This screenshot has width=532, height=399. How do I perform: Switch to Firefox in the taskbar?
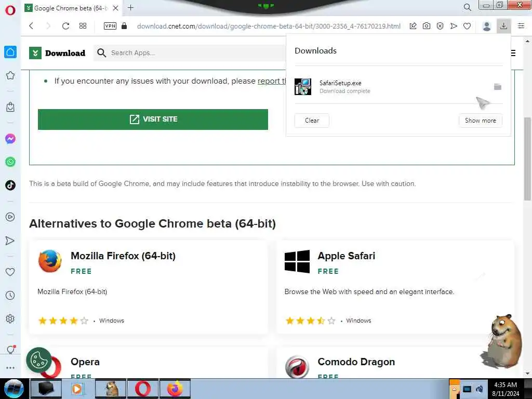pos(175,389)
